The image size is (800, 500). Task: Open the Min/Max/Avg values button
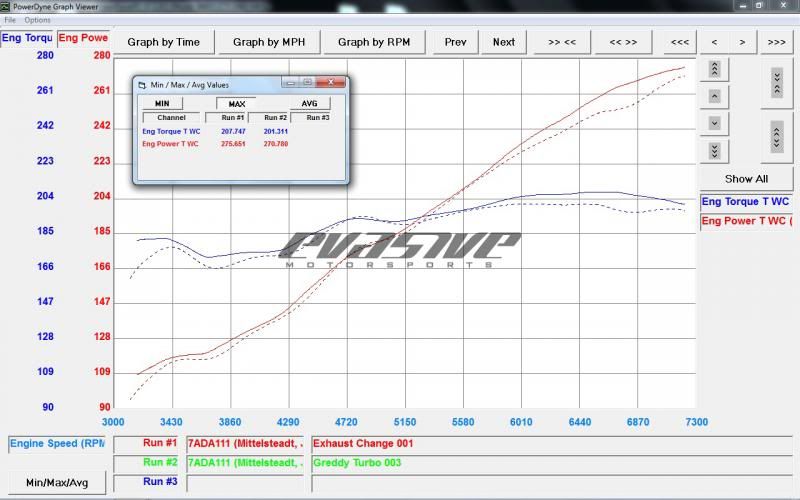[x=57, y=483]
